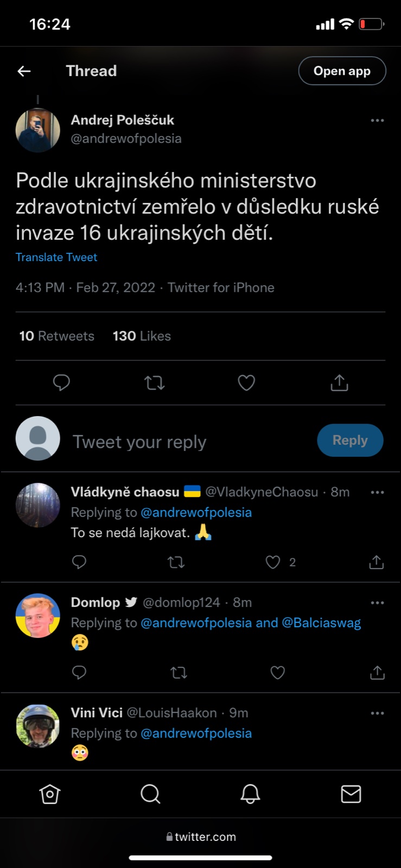The width and height of the screenshot is (401, 868).
Task: Reply to main tweet using comment icon
Action: point(61,383)
